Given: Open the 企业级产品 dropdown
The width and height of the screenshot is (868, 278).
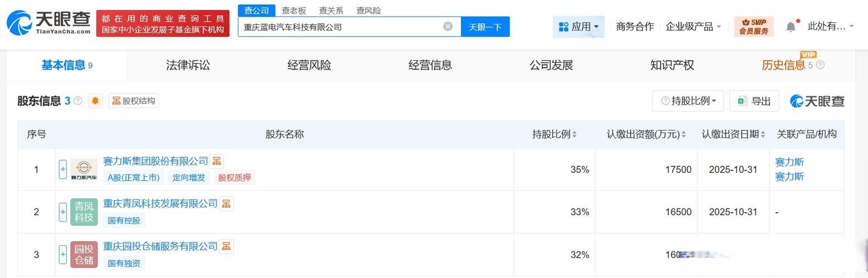Looking at the screenshot, I should [x=693, y=27].
